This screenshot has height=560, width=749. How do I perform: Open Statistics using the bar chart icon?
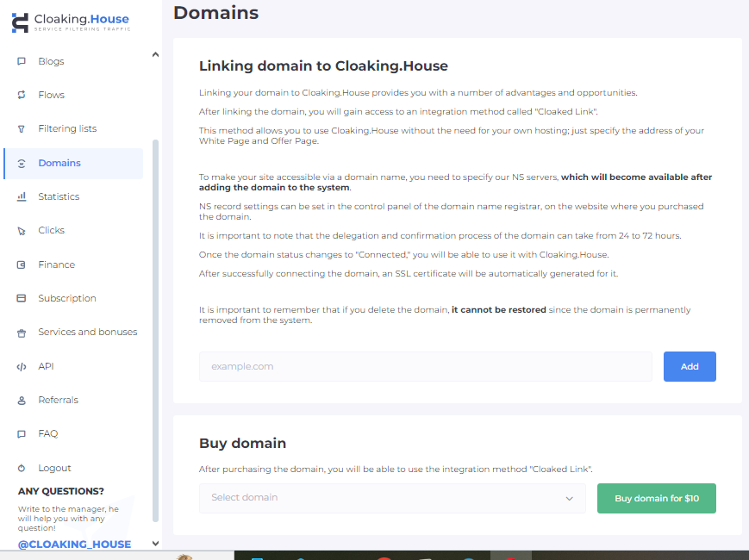click(x=21, y=196)
